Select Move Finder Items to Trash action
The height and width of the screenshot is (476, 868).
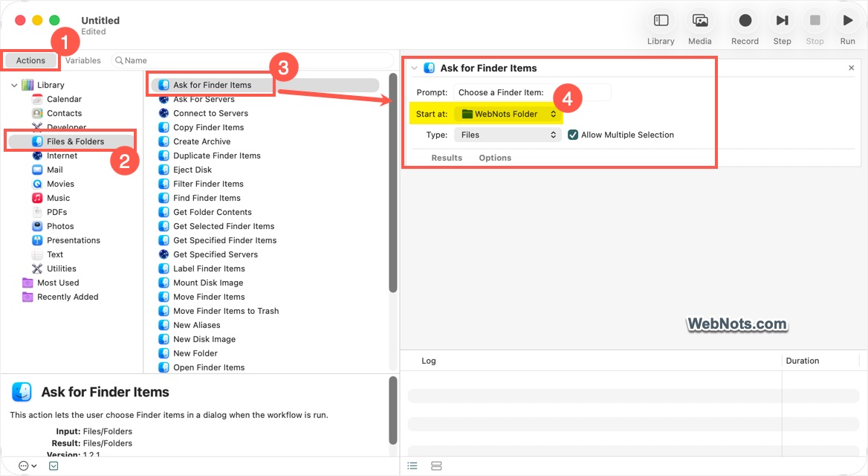(226, 311)
